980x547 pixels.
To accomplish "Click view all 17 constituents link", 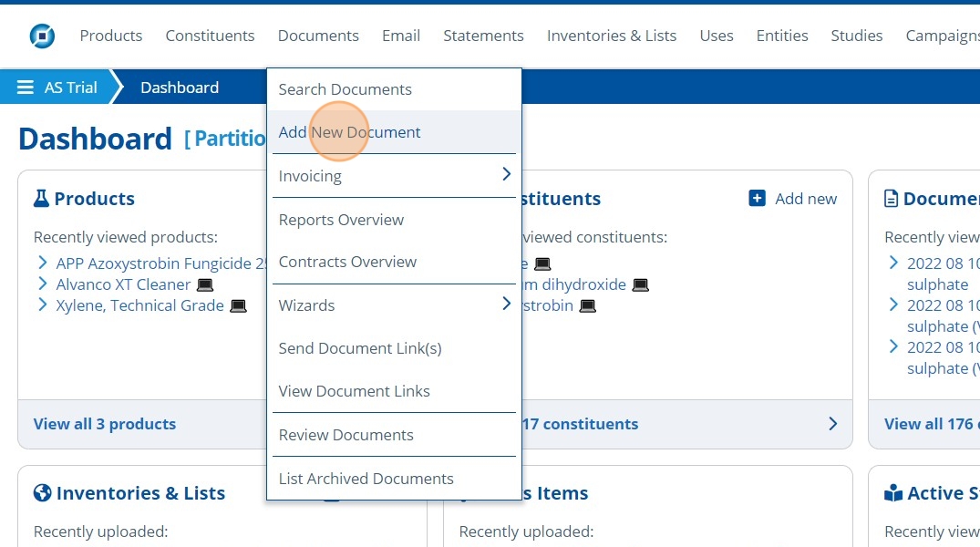I will [580, 424].
